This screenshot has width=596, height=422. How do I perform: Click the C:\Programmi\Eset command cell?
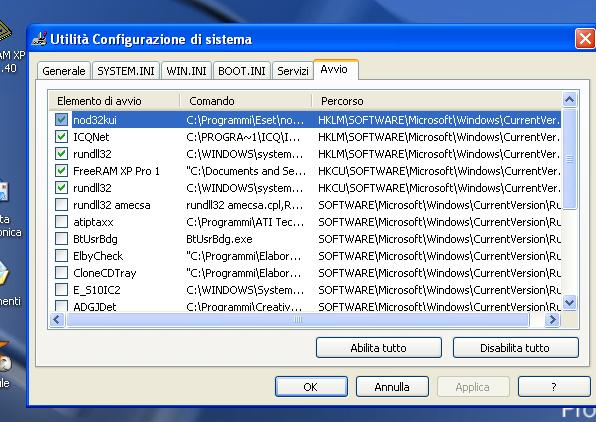pos(245,120)
